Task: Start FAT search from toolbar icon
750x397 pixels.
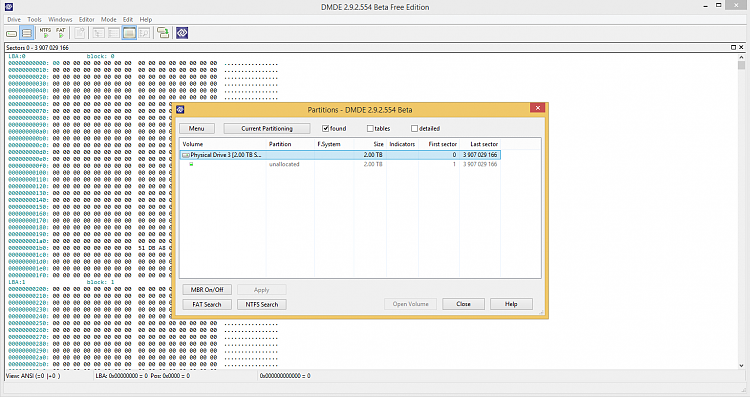Action: point(61,33)
